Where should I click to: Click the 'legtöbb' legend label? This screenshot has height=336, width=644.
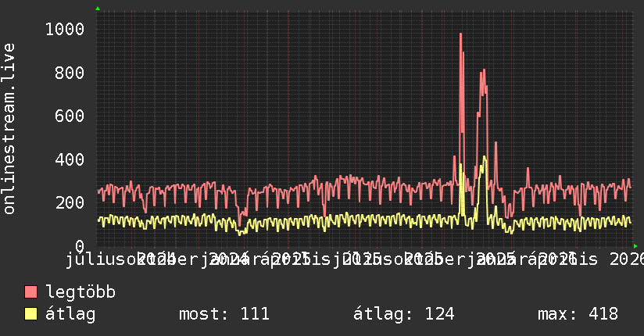coord(80,292)
